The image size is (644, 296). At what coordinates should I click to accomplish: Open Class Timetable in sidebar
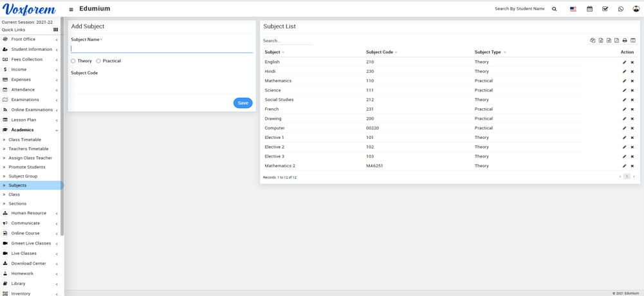[x=24, y=140]
